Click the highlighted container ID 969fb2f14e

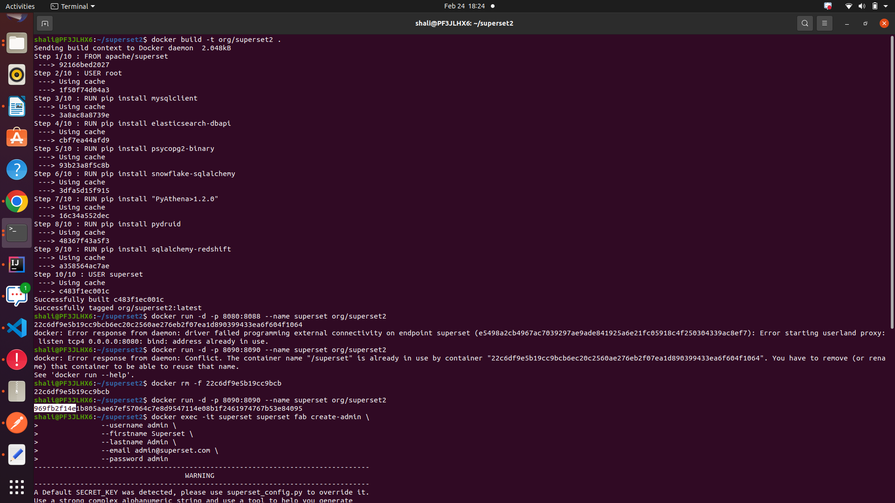(x=55, y=409)
